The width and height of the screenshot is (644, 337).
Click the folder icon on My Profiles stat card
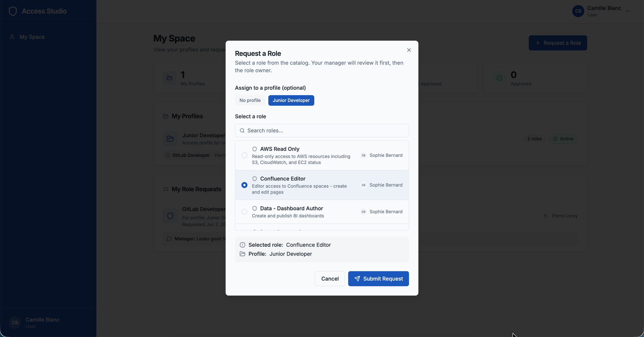coord(169,78)
